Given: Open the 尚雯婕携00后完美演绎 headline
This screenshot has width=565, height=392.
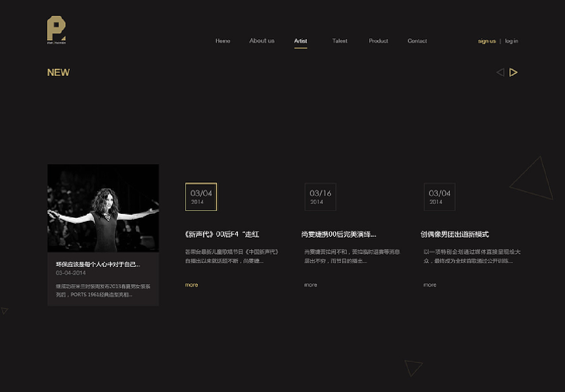Looking at the screenshot, I should tap(339, 235).
